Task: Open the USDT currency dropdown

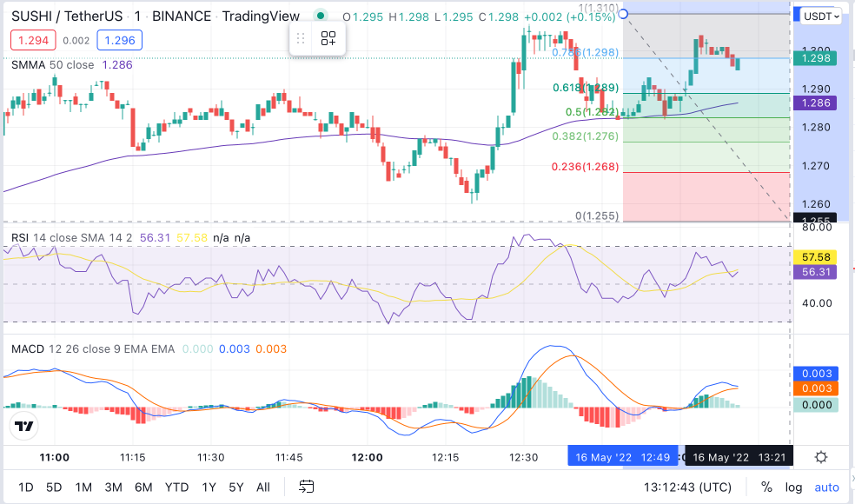Action: click(x=820, y=17)
